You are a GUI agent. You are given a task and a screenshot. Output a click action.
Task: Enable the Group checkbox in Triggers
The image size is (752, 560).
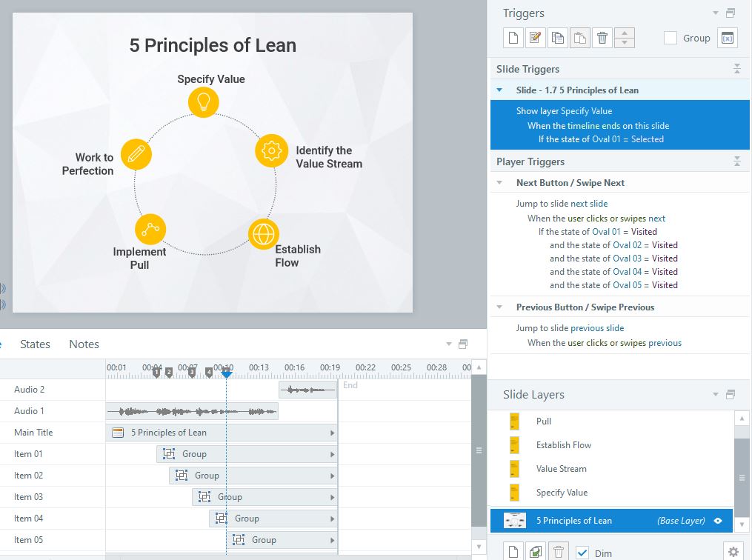click(x=670, y=38)
